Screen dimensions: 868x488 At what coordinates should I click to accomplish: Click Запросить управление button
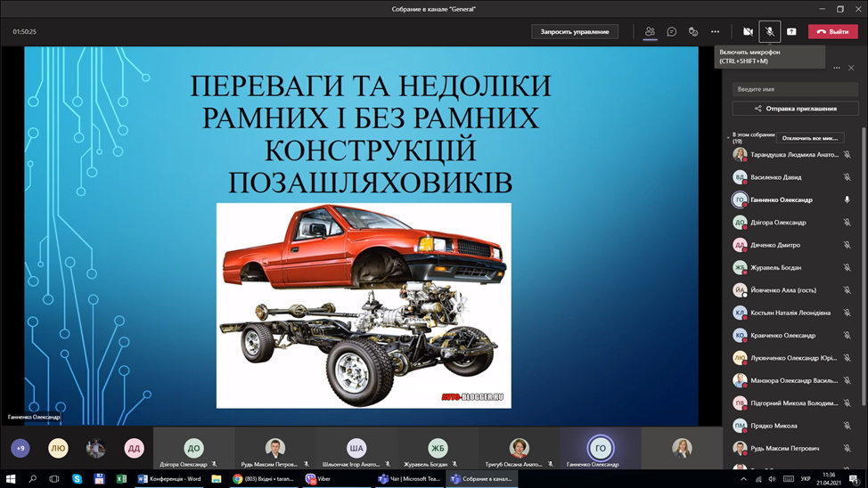coord(575,31)
